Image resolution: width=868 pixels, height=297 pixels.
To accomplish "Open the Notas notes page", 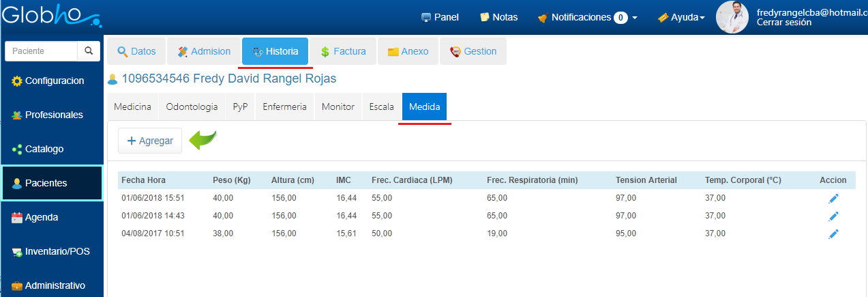I will point(498,17).
